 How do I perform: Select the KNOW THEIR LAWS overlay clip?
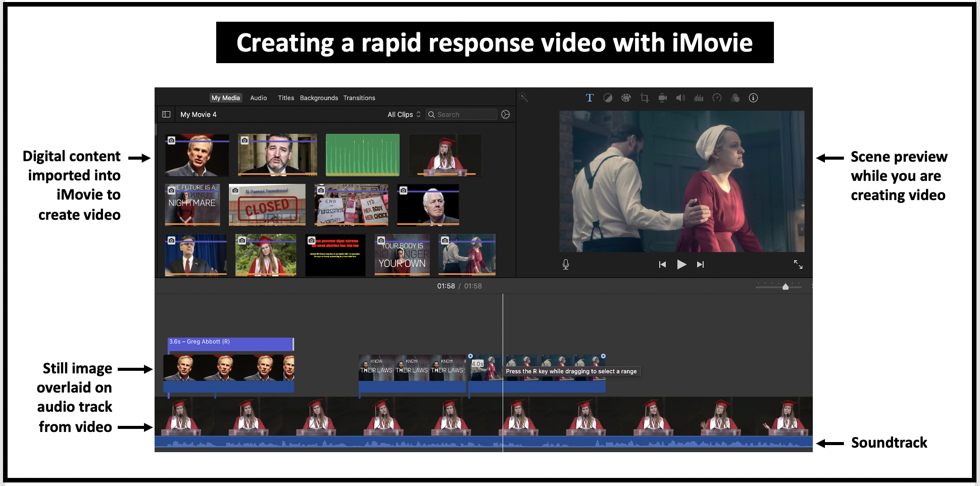tap(412, 373)
